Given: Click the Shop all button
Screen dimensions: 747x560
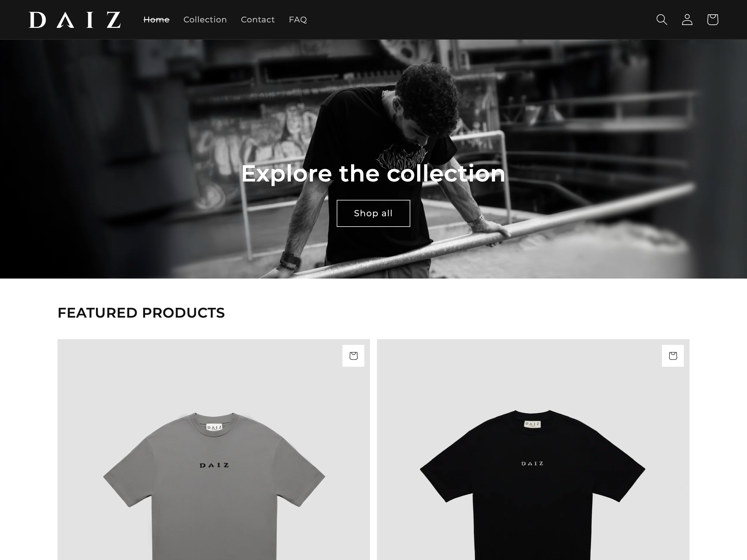Looking at the screenshot, I should pos(373,213).
